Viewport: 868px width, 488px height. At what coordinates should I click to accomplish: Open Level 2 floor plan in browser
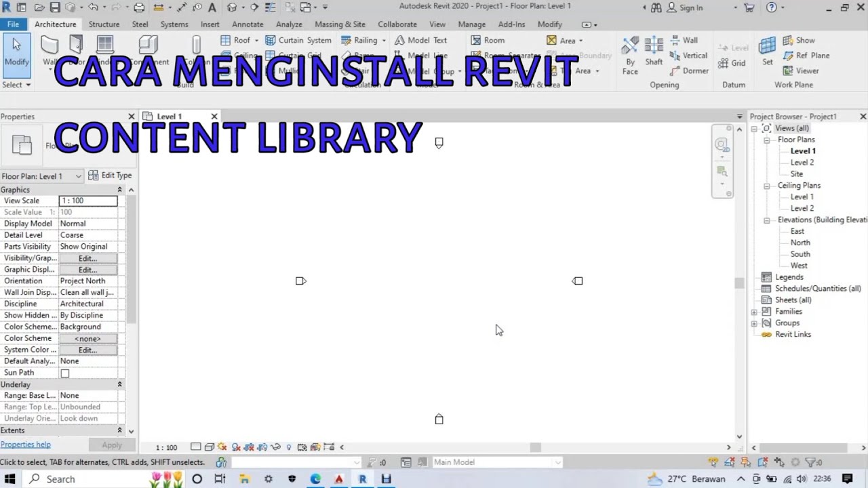click(802, 163)
